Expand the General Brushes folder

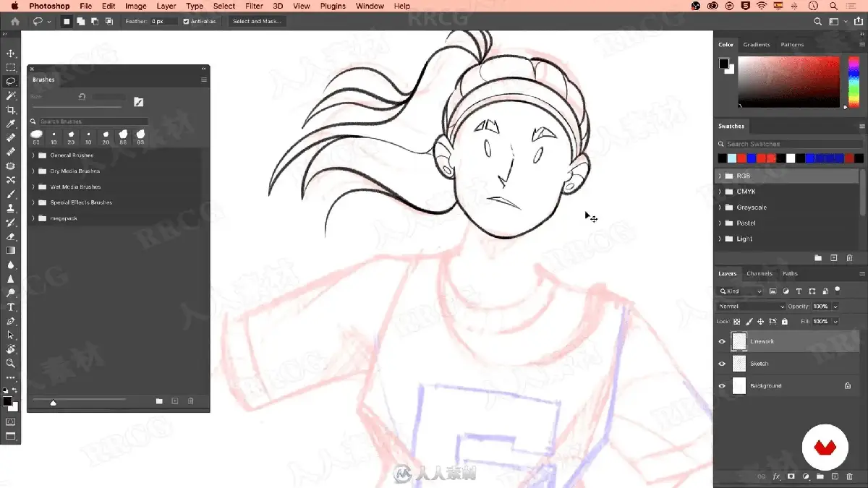[33, 155]
